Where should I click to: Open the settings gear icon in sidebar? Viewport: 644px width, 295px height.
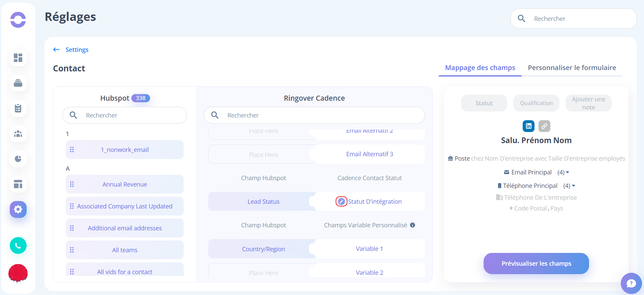(x=18, y=209)
